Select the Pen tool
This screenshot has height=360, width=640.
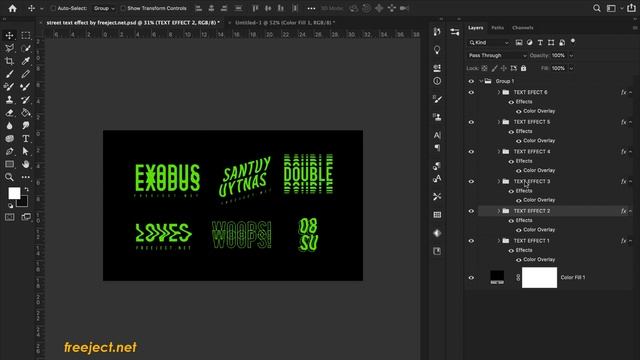tap(9, 151)
